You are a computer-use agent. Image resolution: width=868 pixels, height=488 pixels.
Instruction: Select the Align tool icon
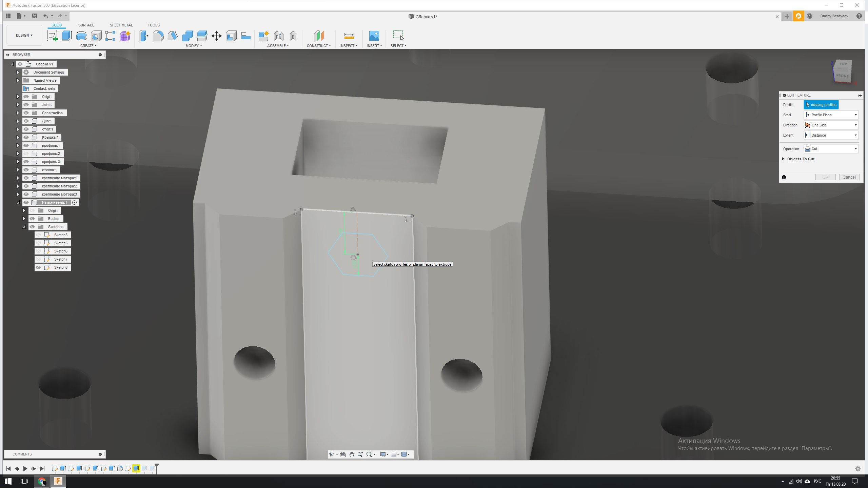pyautogui.click(x=245, y=36)
